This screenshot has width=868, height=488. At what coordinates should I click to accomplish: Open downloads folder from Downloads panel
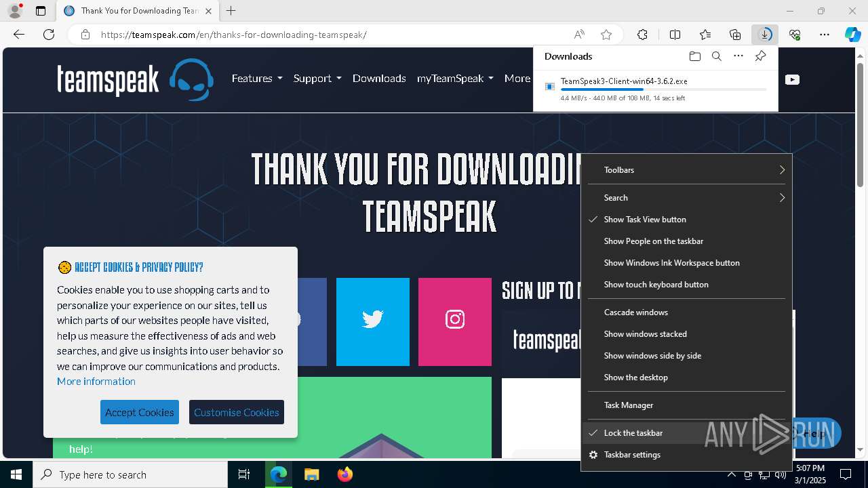click(694, 56)
